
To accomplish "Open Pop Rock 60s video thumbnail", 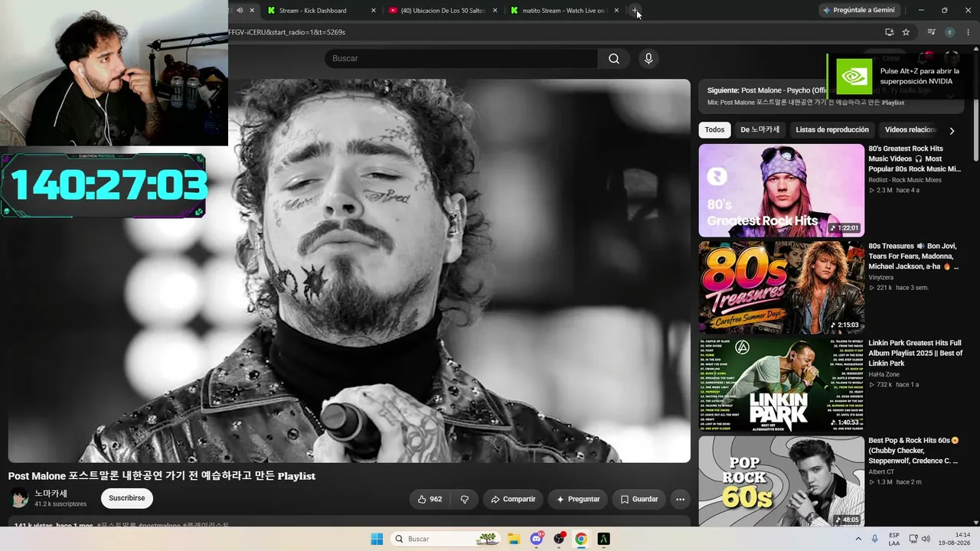I will 782,481.
